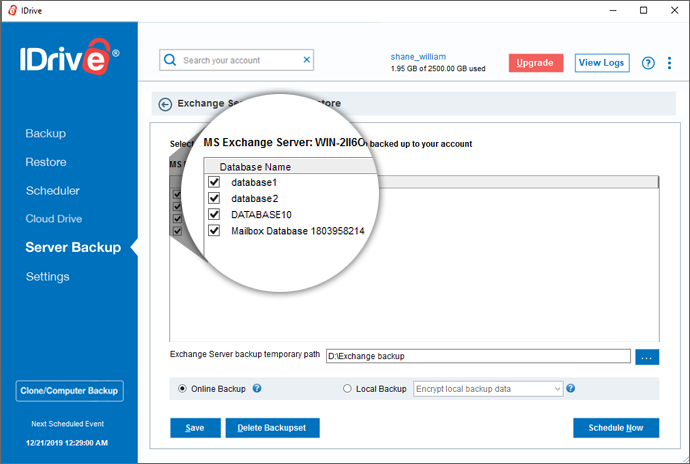Go back using the circled arrow icon
This screenshot has height=464, width=690.
tap(165, 104)
